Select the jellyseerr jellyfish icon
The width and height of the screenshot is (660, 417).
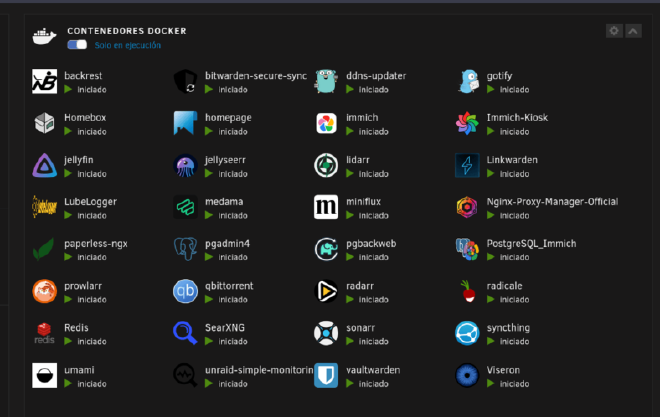coord(186,165)
